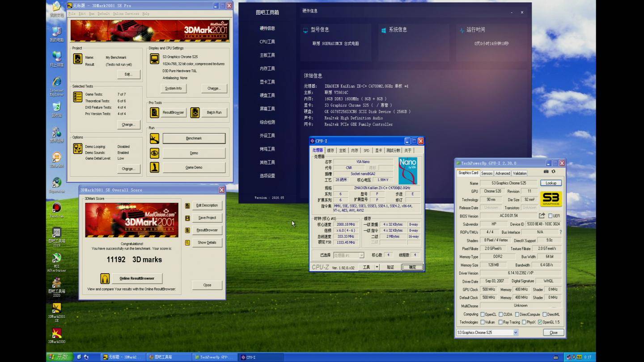Enable the UEFI checkbox in GPU-Z

point(551,216)
